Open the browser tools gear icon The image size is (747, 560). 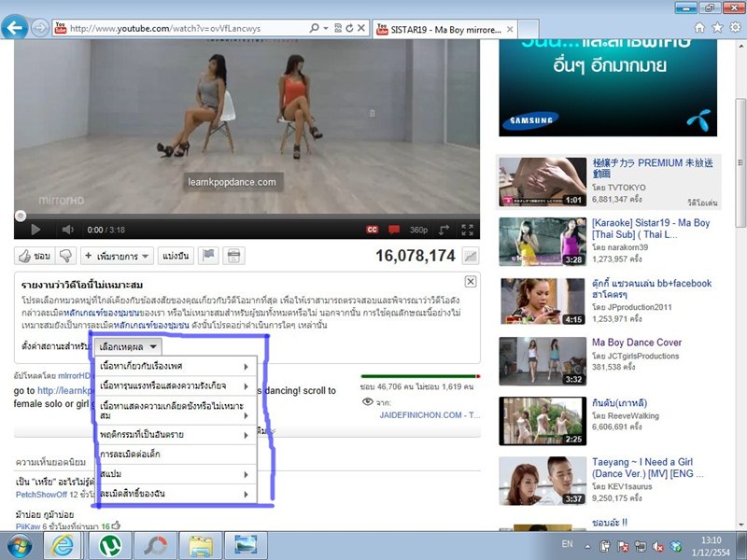point(735,28)
